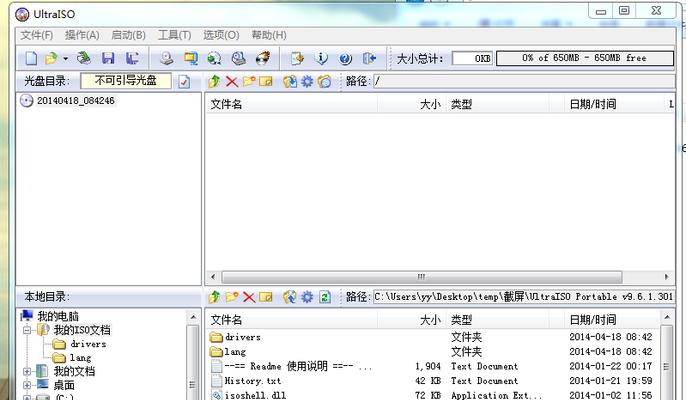Click the globe-folder icon in the 本地目录 toolbar

tap(290, 297)
